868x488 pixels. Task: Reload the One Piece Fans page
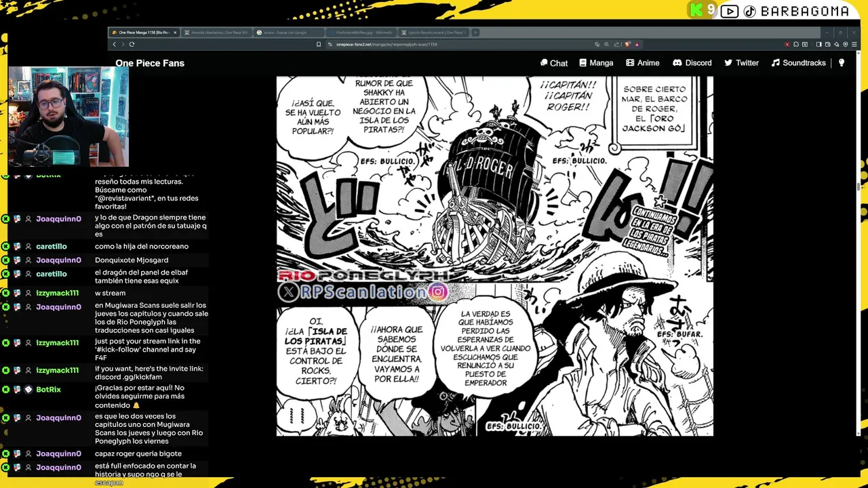click(x=132, y=44)
